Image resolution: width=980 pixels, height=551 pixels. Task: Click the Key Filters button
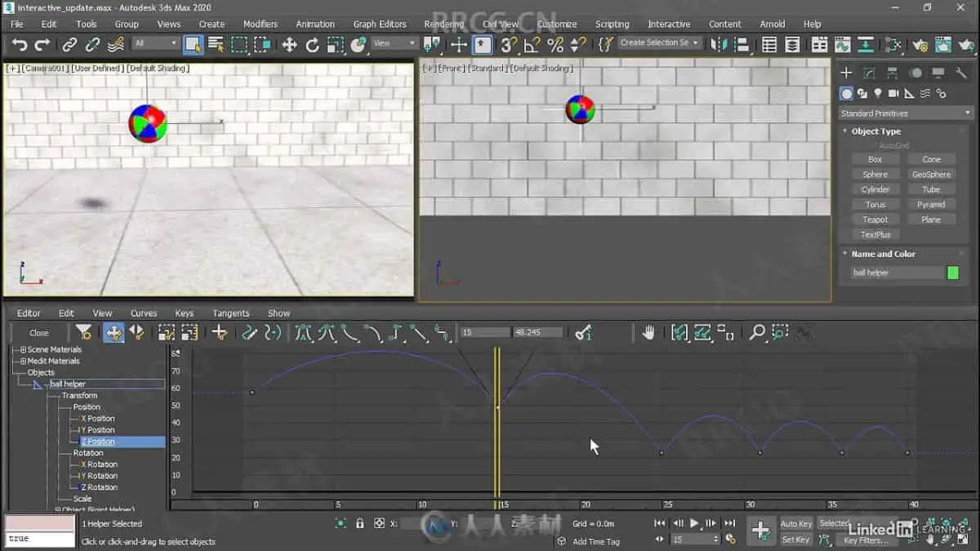866,540
